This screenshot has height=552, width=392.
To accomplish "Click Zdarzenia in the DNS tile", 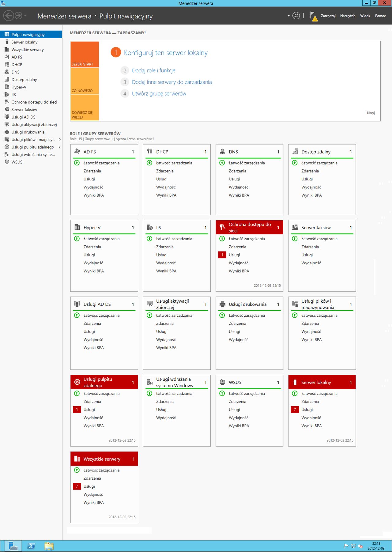I will click(237, 171).
